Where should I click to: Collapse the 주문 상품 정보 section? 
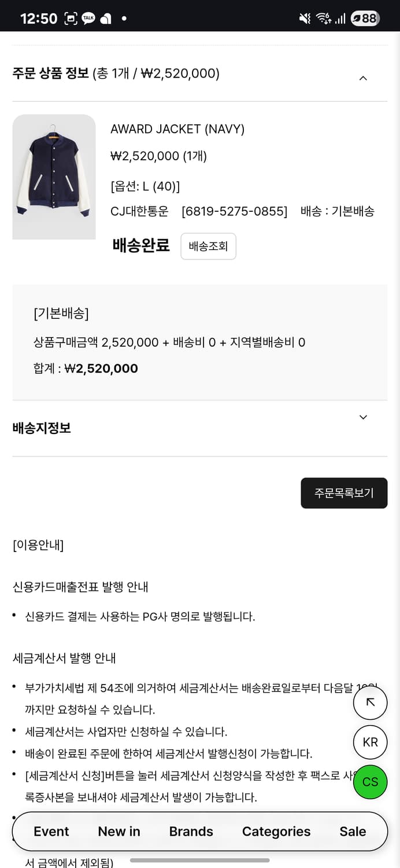(363, 78)
